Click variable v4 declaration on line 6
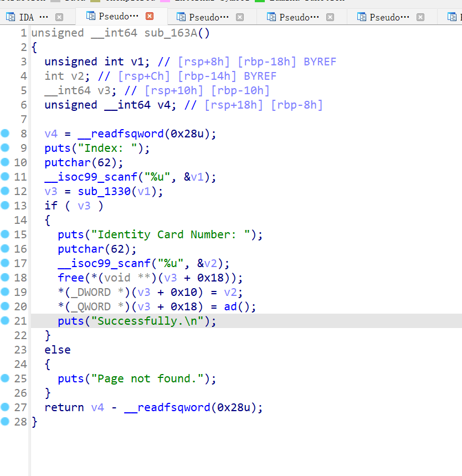 click(x=163, y=105)
